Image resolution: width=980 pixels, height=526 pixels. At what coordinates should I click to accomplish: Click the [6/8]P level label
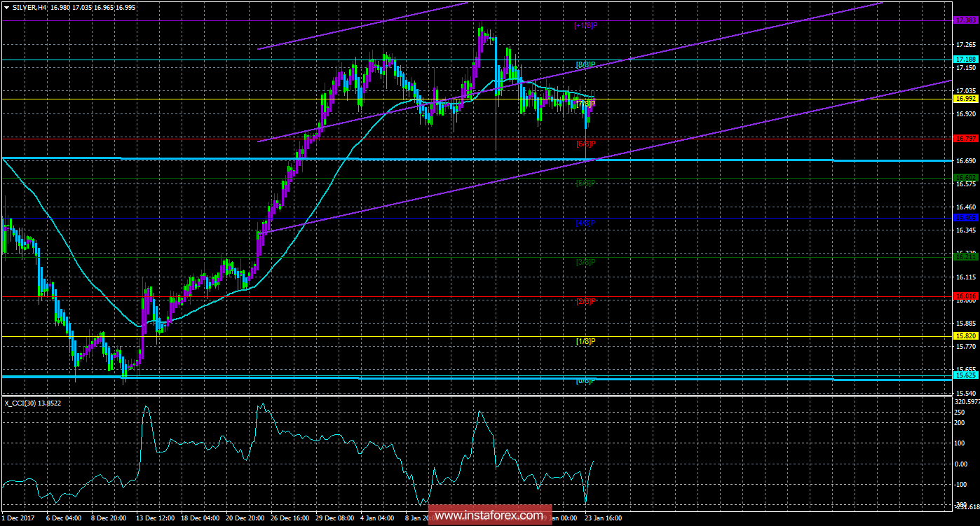tap(585, 144)
